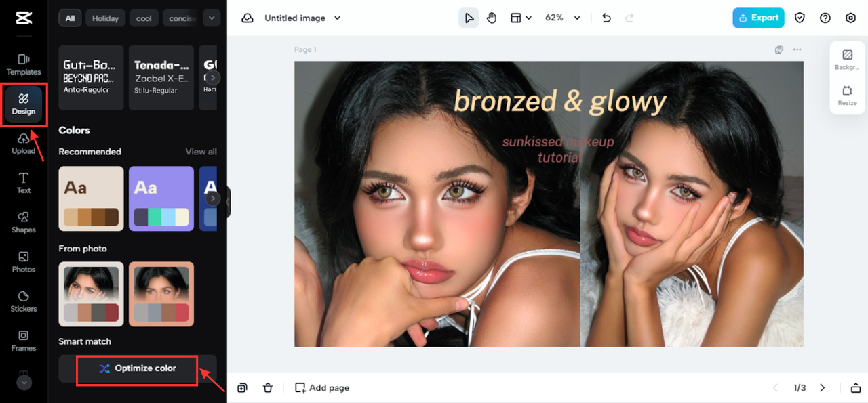The height and width of the screenshot is (403, 868).
Task: Apply the beige brown color theme
Action: point(91,198)
